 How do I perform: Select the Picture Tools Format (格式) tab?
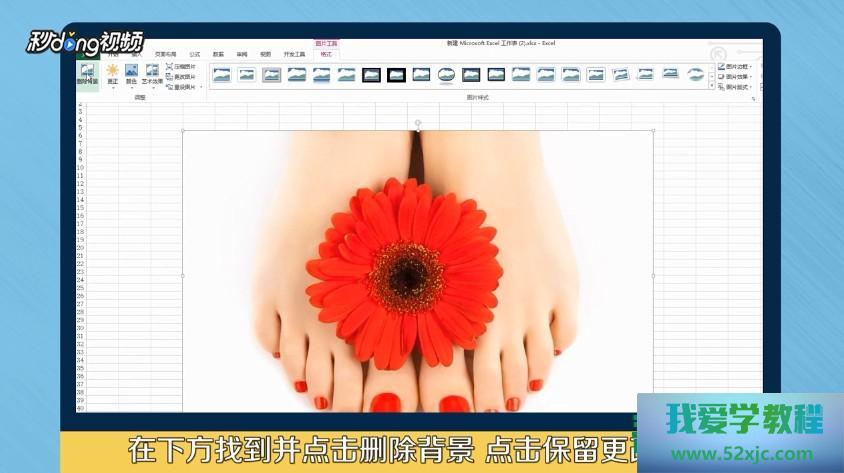[326, 54]
